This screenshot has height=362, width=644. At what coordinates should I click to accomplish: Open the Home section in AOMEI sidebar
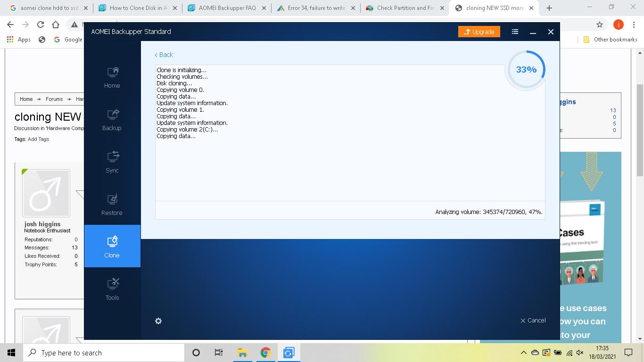click(112, 77)
